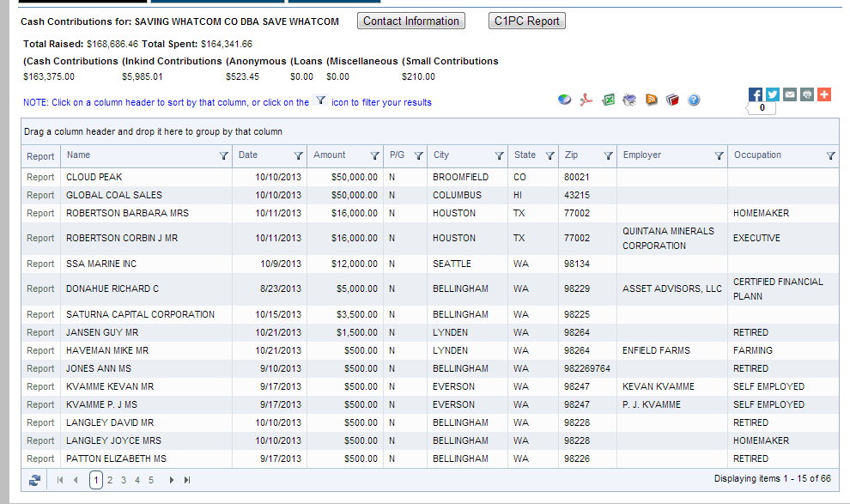
Task: Export results to PDF
Action: tap(586, 100)
